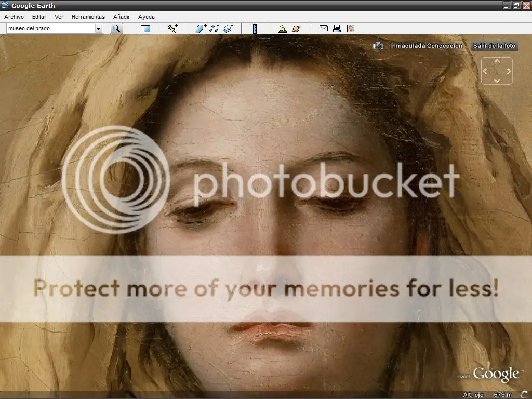Add a placemark with the pushpin icon
This screenshot has width=532, height=399.
pos(172,29)
